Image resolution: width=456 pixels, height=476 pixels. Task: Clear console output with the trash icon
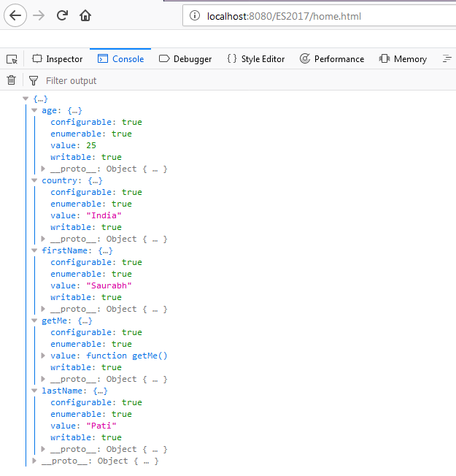[x=11, y=80]
